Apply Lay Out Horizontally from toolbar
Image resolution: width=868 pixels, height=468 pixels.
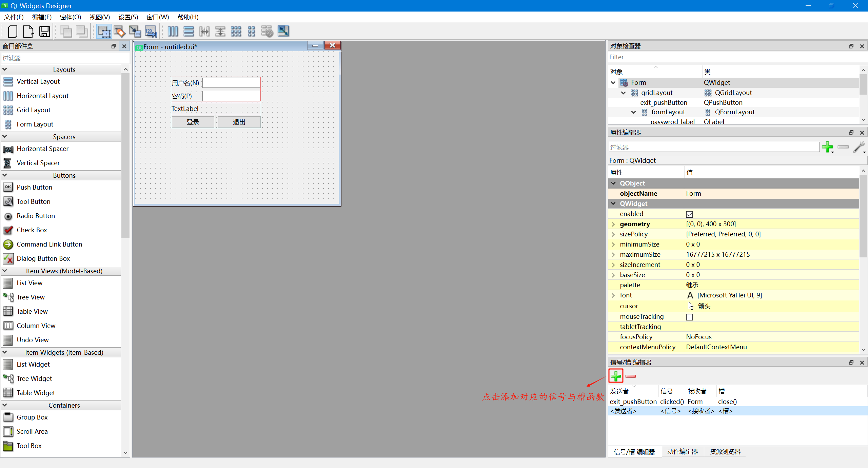[173, 32]
